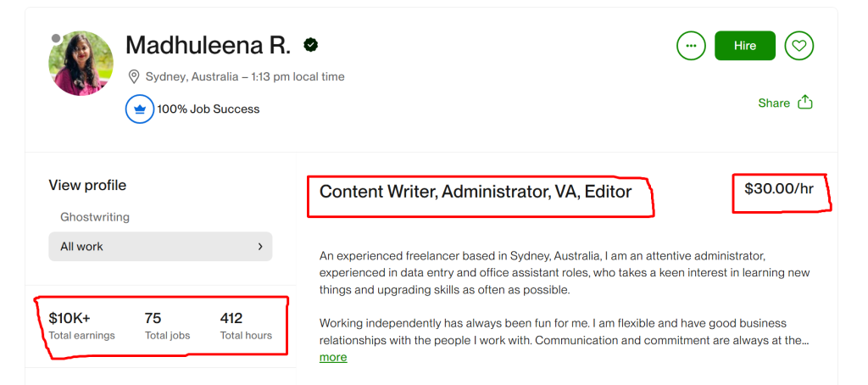868x385 pixels.
Task: Click the $10K+ Total earnings stat
Action: point(81,326)
